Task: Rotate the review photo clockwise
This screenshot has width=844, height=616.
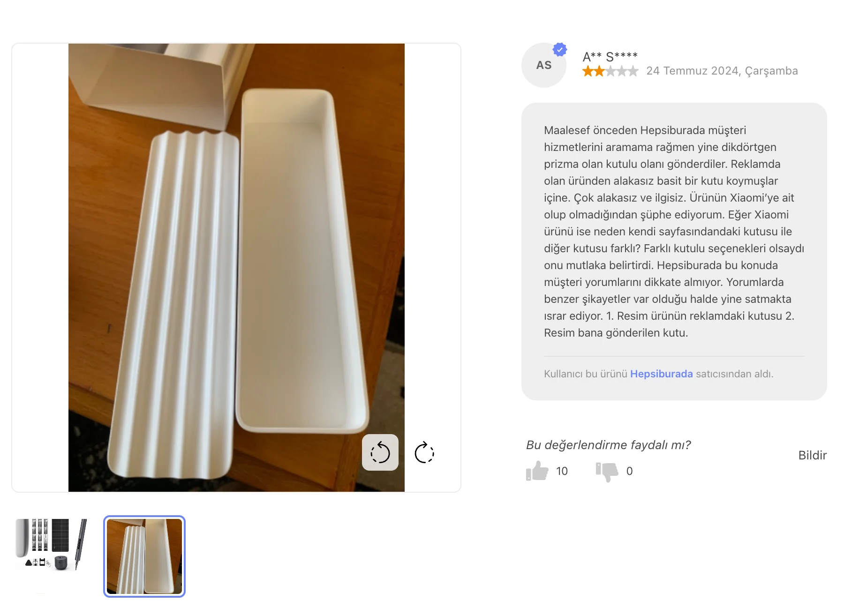Action: tap(424, 452)
